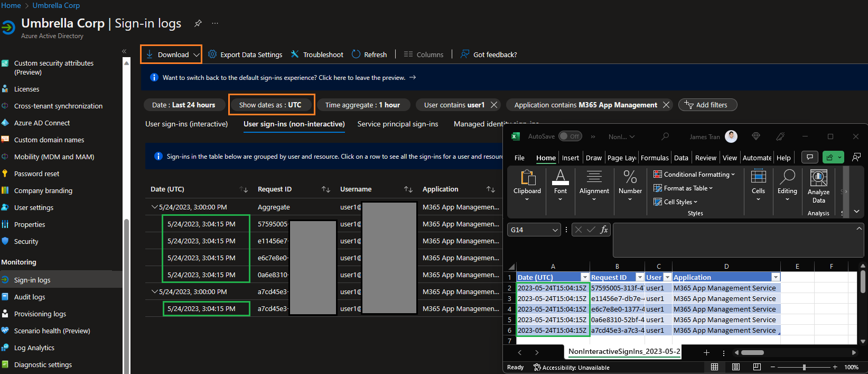The image size is (868, 374).
Task: Open filter dropdown on Date (UTC) header in Excel
Action: pos(585,277)
